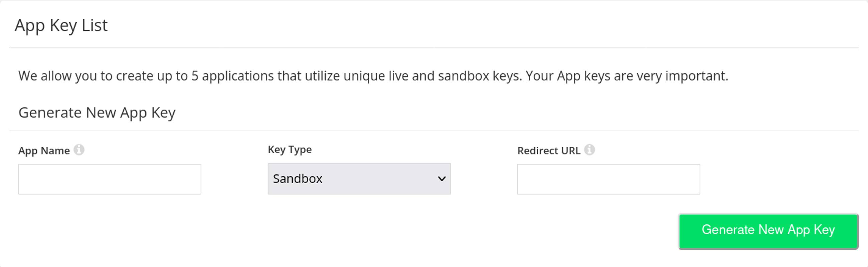Click the Redirect URL label text
Viewport: 868px width, 267px height.
pyautogui.click(x=549, y=151)
